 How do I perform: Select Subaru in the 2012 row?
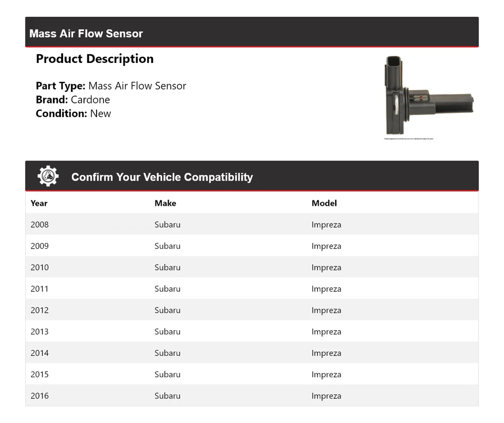[167, 310]
